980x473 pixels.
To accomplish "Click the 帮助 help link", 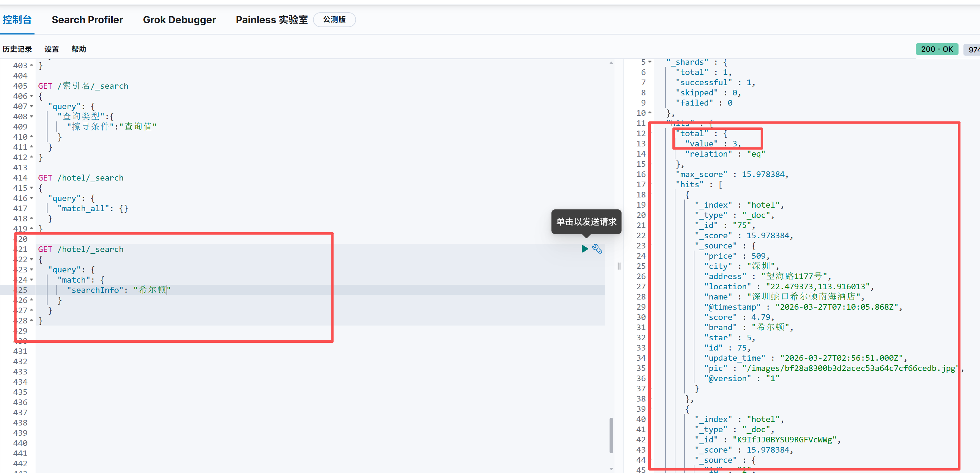I will pos(79,49).
